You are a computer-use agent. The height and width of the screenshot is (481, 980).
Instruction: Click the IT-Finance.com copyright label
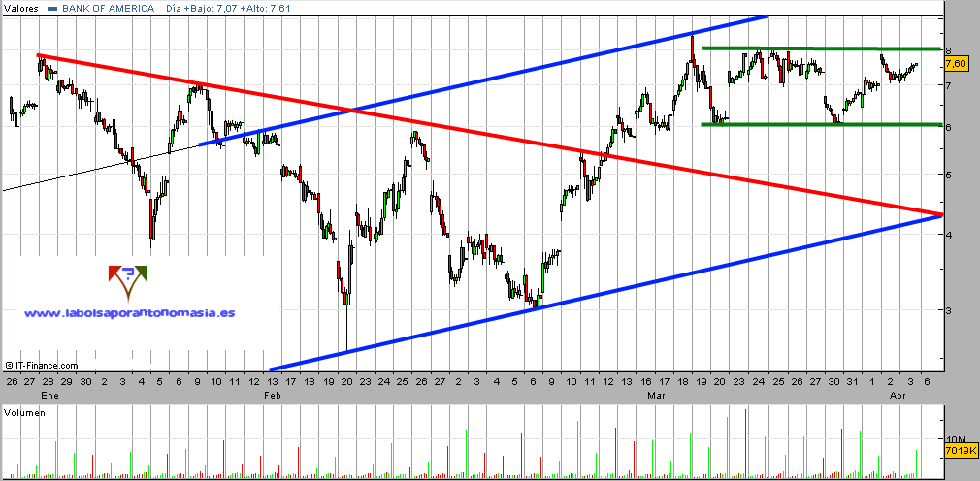42,365
